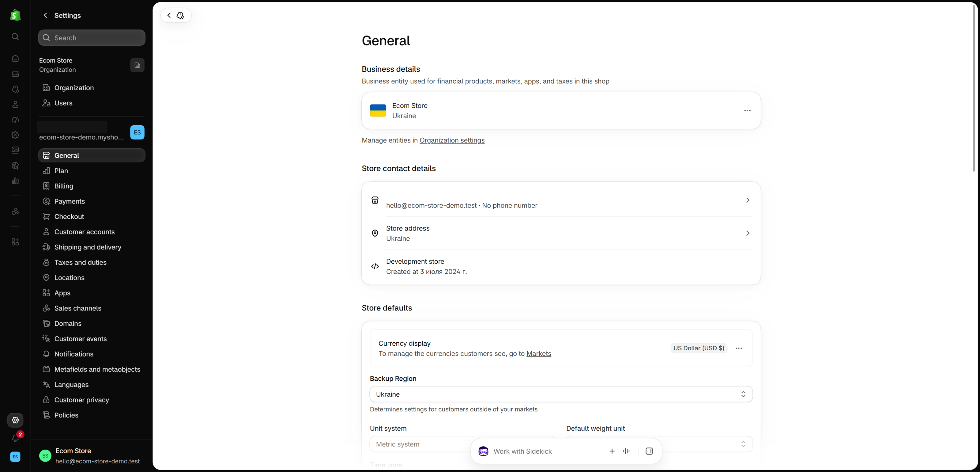Click organization building icon button

tap(137, 65)
